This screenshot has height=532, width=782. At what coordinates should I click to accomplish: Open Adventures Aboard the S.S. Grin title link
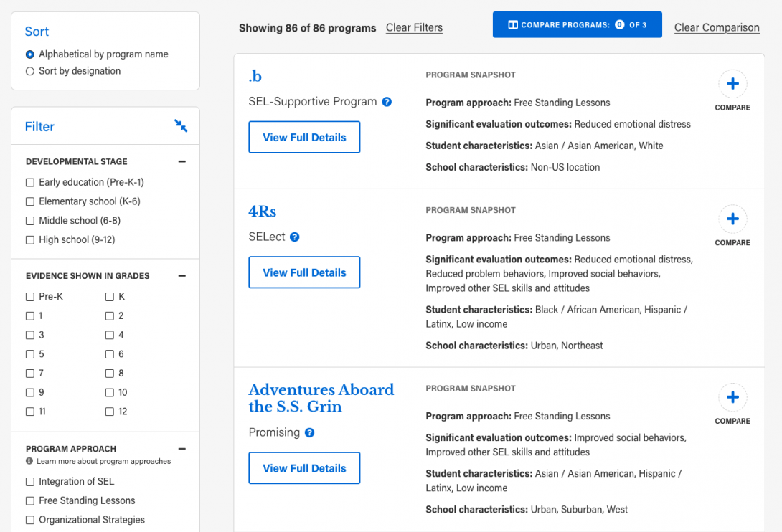coord(321,398)
